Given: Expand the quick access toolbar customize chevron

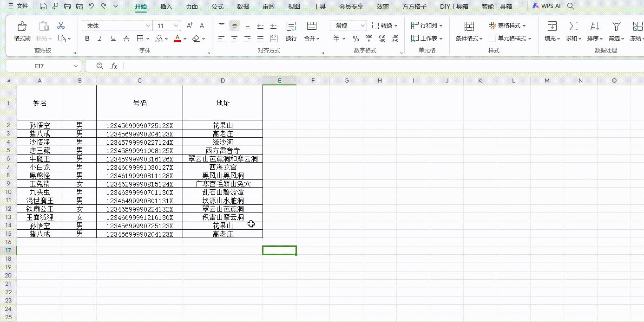Looking at the screenshot, I should click(x=116, y=6).
